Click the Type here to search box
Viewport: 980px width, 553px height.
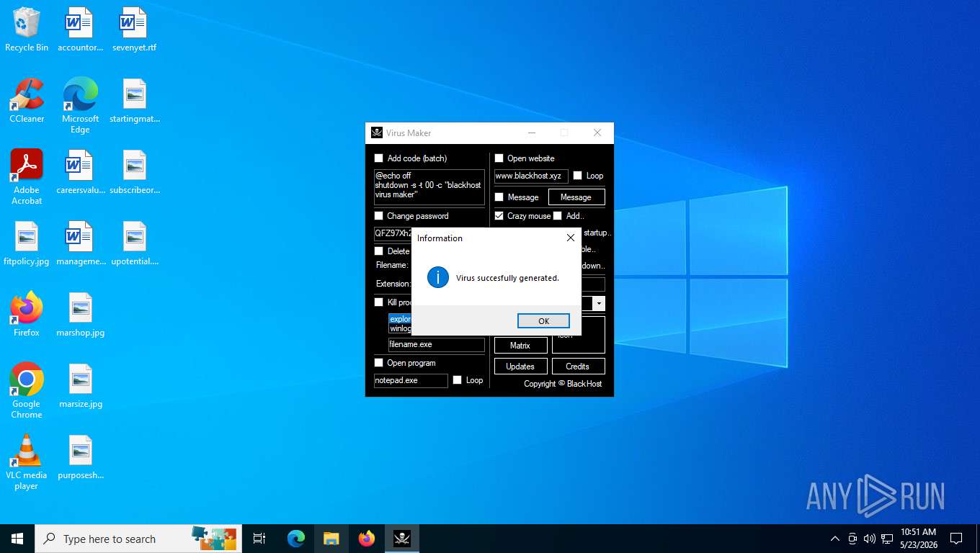(x=137, y=539)
